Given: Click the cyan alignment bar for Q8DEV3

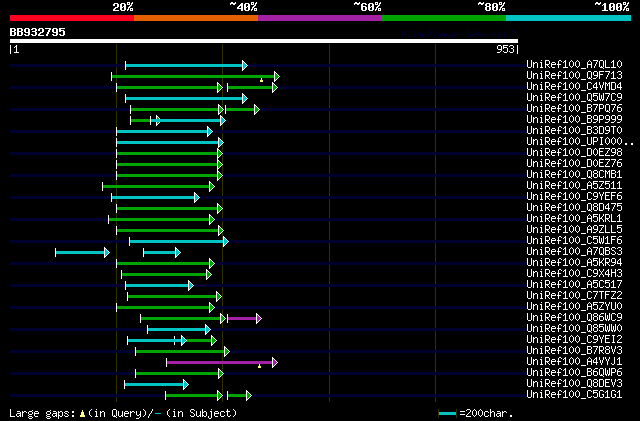Looking at the screenshot, I should (x=156, y=384).
